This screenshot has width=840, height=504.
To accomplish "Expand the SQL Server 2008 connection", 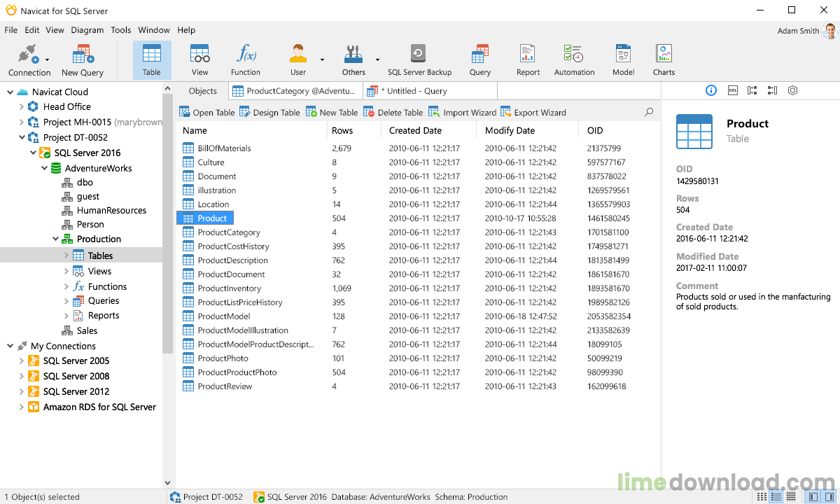I will tap(21, 377).
